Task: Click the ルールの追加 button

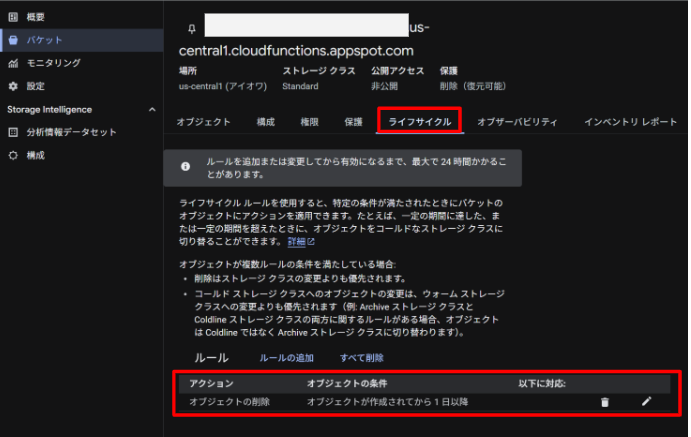Action: pyautogui.click(x=286, y=358)
